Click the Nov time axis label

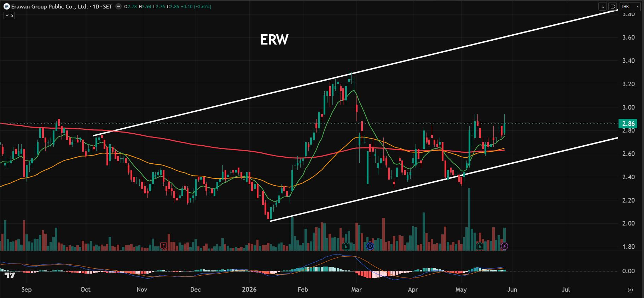coord(142,290)
